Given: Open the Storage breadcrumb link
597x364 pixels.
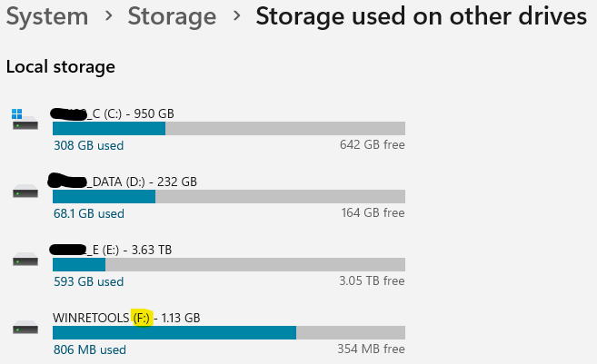Looking at the screenshot, I should pos(172,16).
